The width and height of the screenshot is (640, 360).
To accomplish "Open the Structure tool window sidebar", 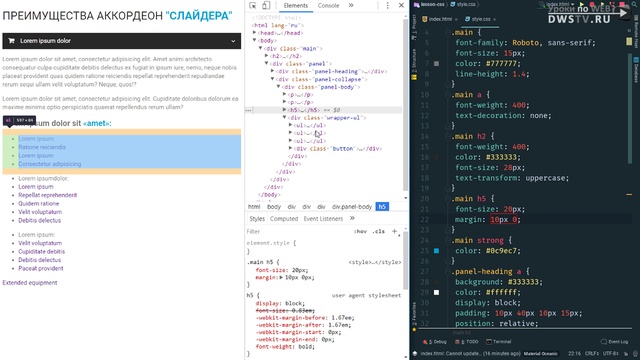I will tap(414, 63).
